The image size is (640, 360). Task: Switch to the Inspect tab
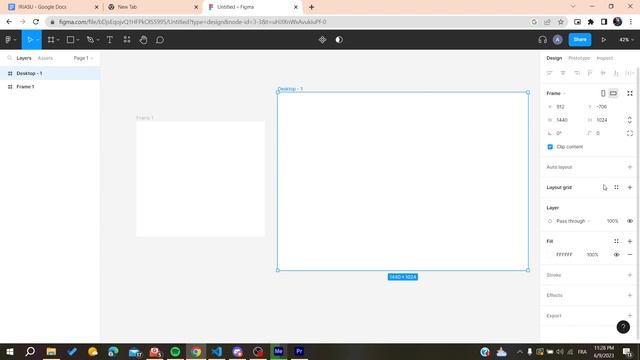click(x=604, y=58)
